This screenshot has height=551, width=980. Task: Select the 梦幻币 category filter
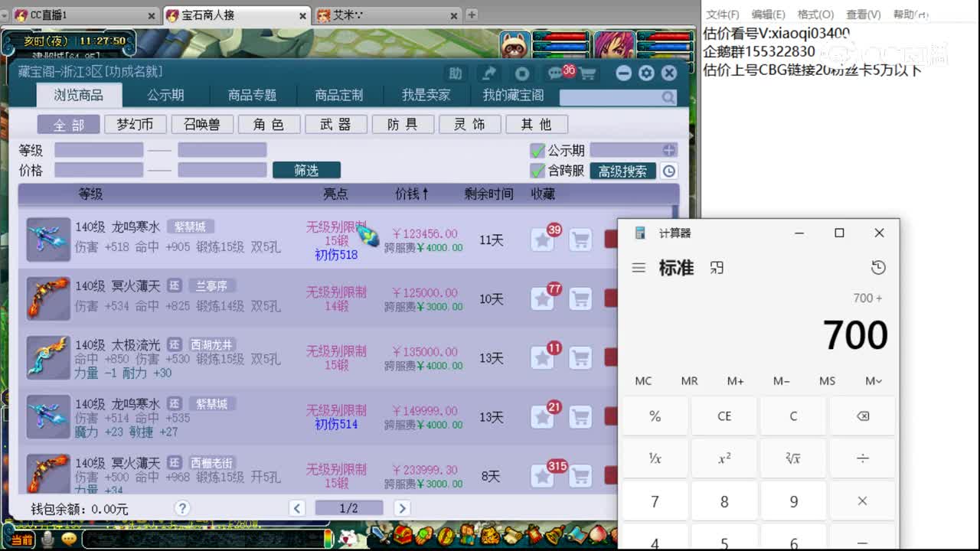point(135,125)
